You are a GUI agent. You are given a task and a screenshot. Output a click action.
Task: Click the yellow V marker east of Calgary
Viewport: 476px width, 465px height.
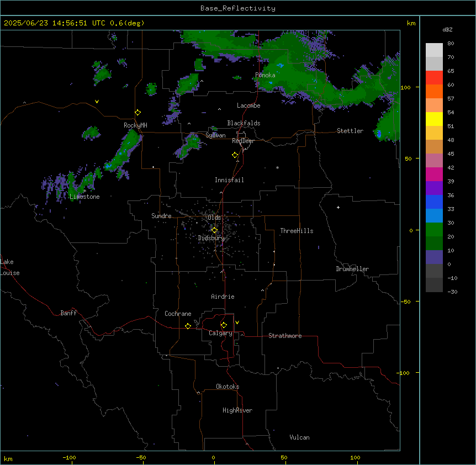click(237, 323)
